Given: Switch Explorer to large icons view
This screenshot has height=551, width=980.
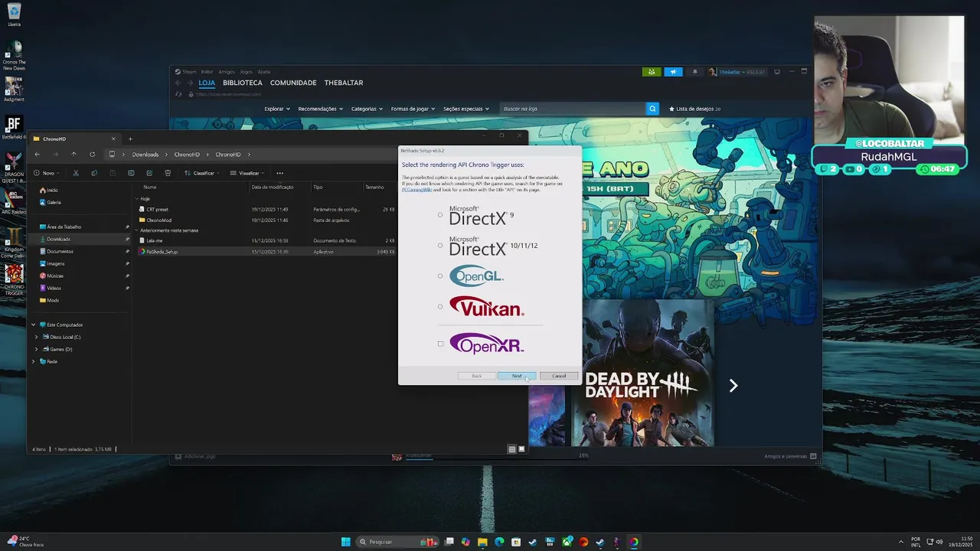Looking at the screenshot, I should [x=521, y=449].
